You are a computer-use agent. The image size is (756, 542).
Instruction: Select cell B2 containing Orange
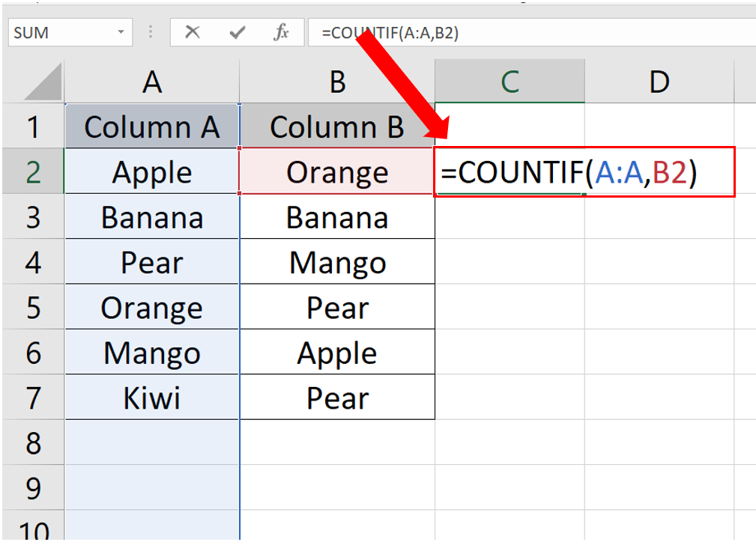click(336, 172)
